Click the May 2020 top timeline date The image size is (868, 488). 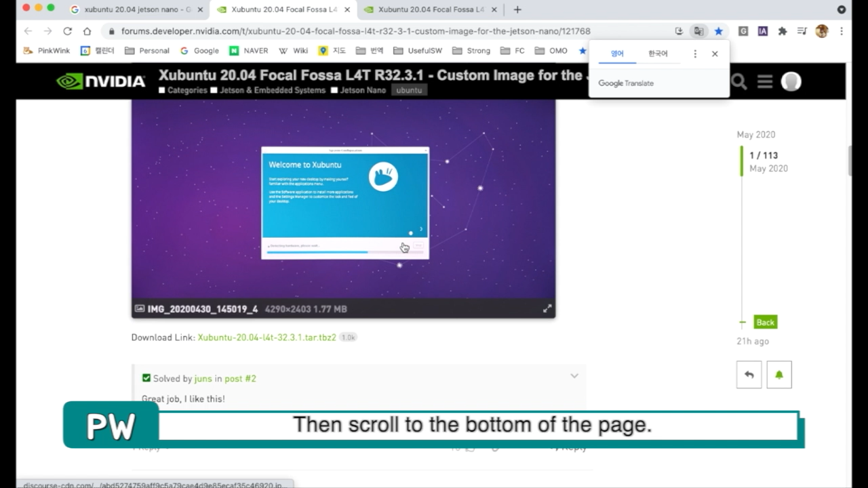(756, 135)
